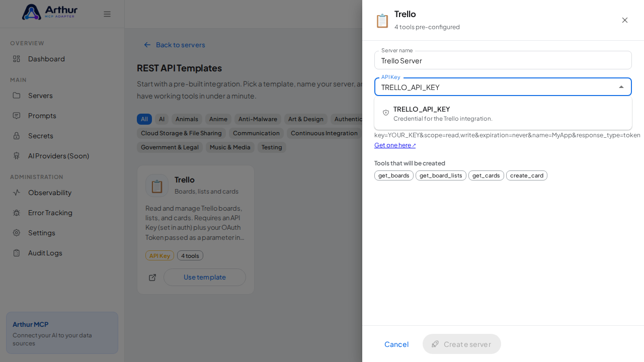Click the Server name input field
The height and width of the screenshot is (362, 644).
click(503, 60)
